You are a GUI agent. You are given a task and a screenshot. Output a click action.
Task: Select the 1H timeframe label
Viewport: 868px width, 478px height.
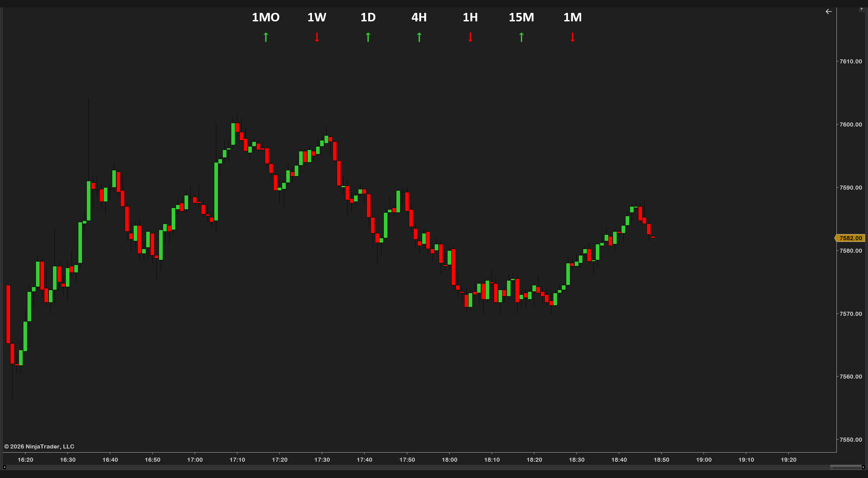coord(470,17)
